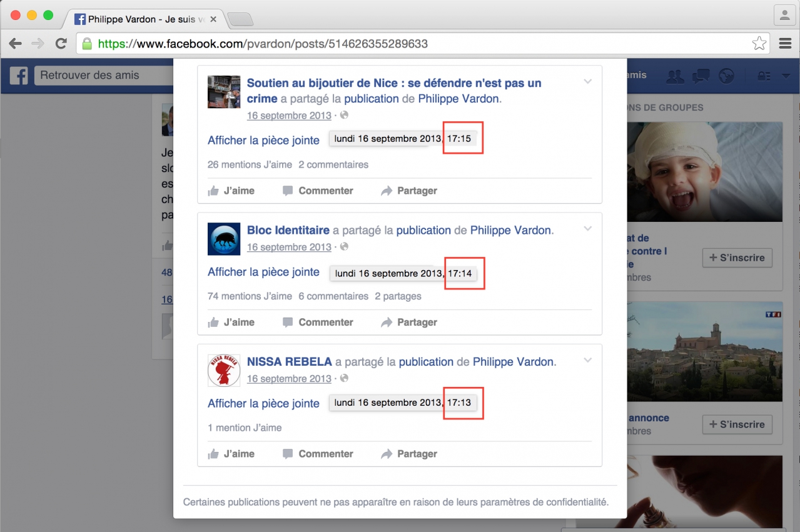Open Bloc Identitaire profile picture

click(x=224, y=239)
